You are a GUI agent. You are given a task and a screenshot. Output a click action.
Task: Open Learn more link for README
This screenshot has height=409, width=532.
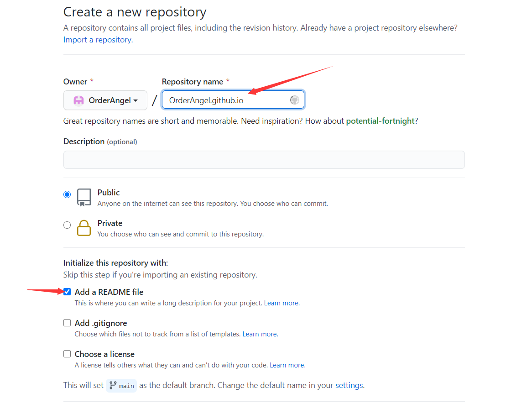tap(282, 303)
